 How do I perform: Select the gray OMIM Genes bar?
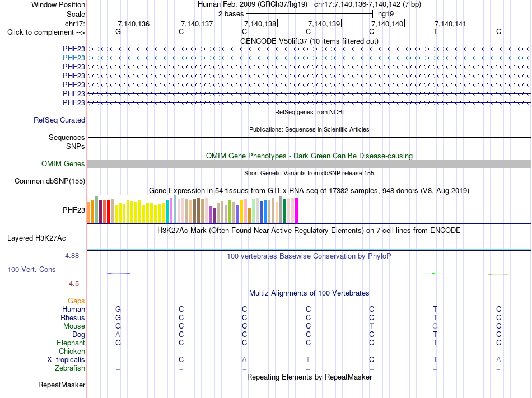pos(309,164)
